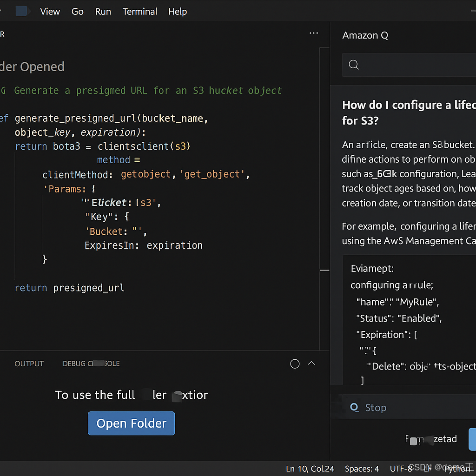Click the Amazon Q panel title
Viewport: 476px width, 476px height.
(x=365, y=35)
